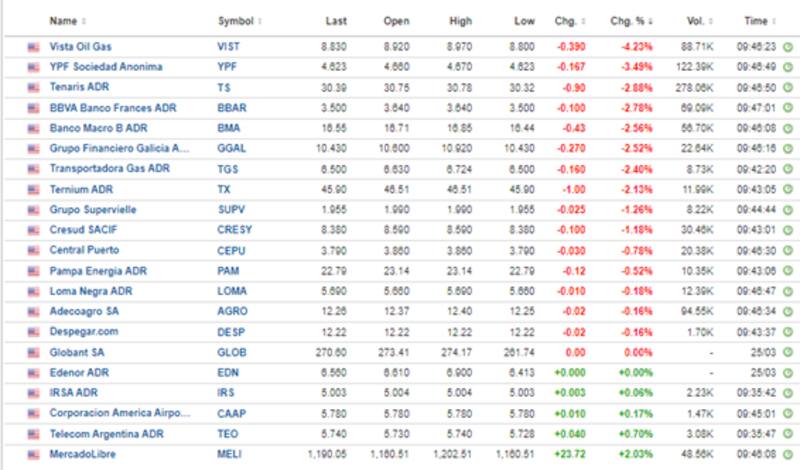Click the flag icon beside Pampa Energia ADR

coord(33,271)
